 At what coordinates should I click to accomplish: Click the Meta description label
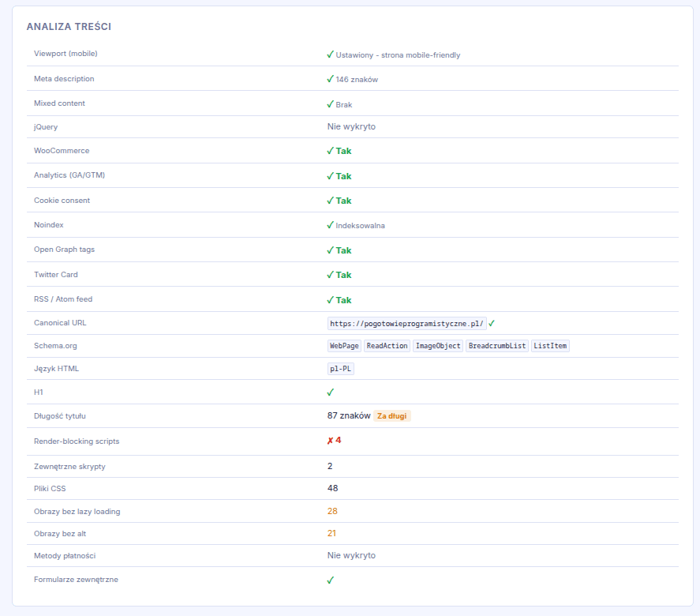(64, 79)
